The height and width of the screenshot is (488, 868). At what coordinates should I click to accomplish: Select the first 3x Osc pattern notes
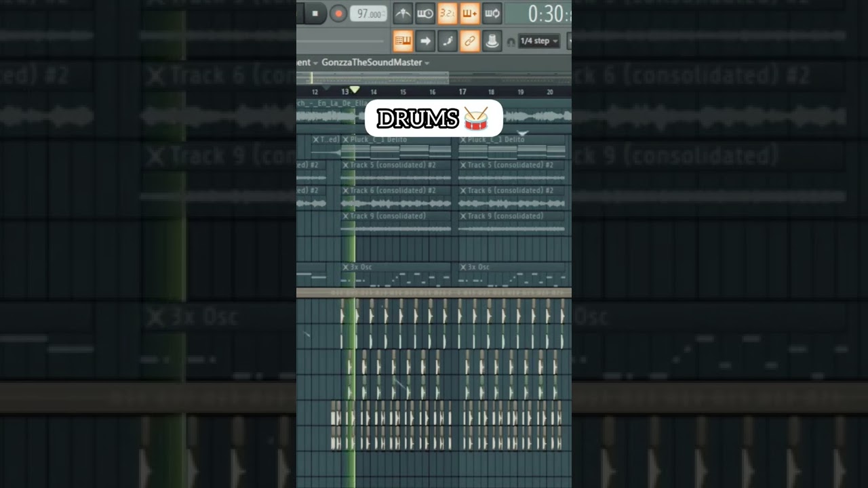(396, 280)
